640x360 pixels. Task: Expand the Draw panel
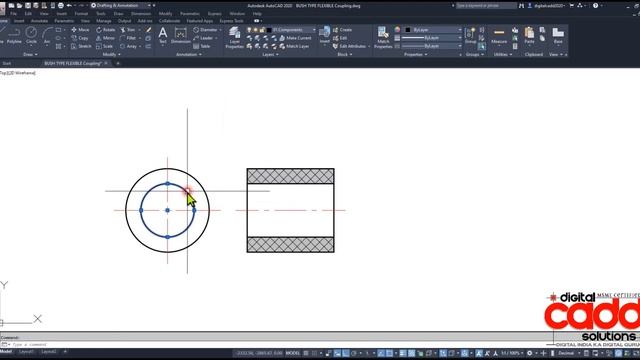pyautogui.click(x=30, y=54)
